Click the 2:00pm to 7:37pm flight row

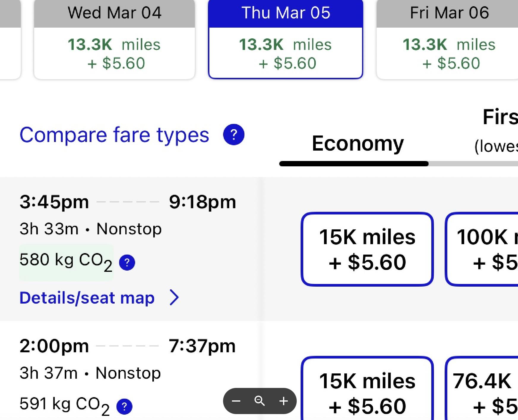click(128, 359)
